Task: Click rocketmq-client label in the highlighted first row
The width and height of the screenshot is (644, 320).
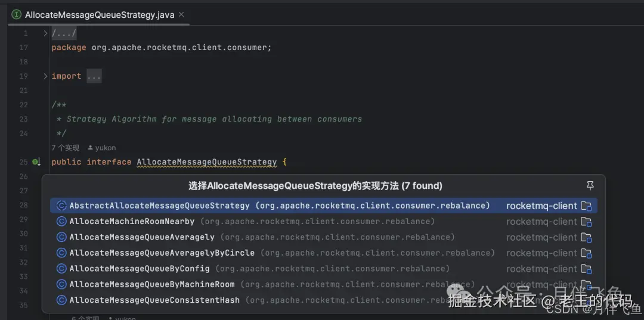Action: click(541, 206)
